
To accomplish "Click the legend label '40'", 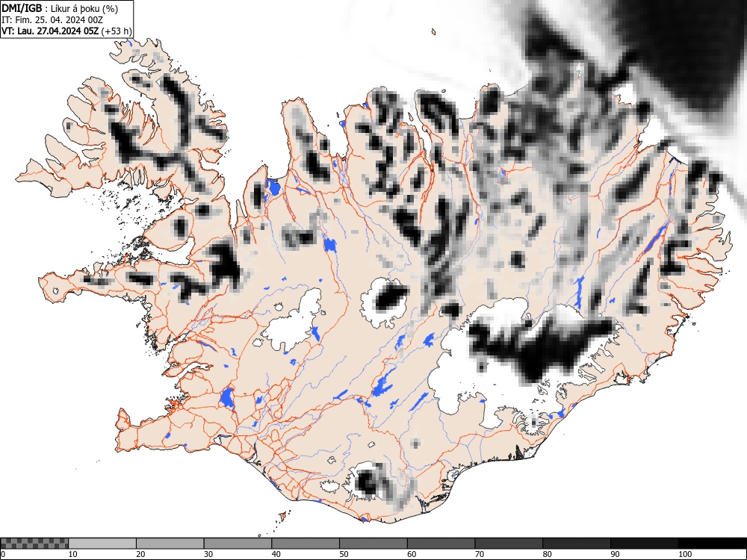I will [x=276, y=554].
